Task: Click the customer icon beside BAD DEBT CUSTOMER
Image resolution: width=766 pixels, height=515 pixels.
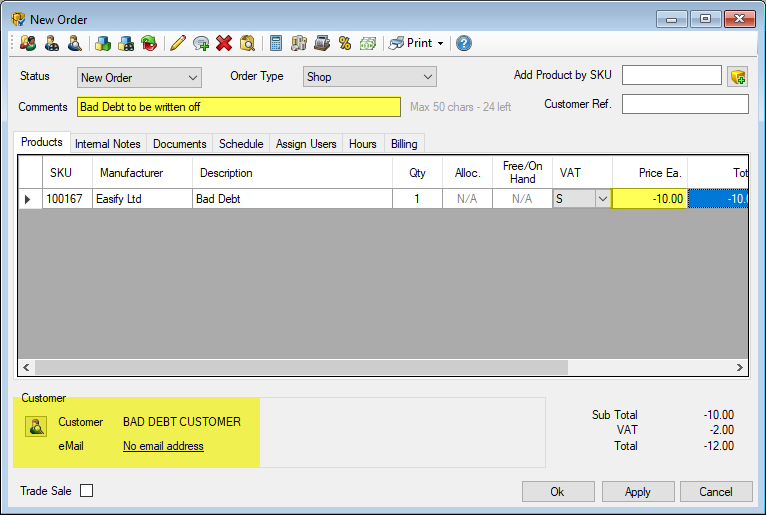Action: click(x=36, y=427)
